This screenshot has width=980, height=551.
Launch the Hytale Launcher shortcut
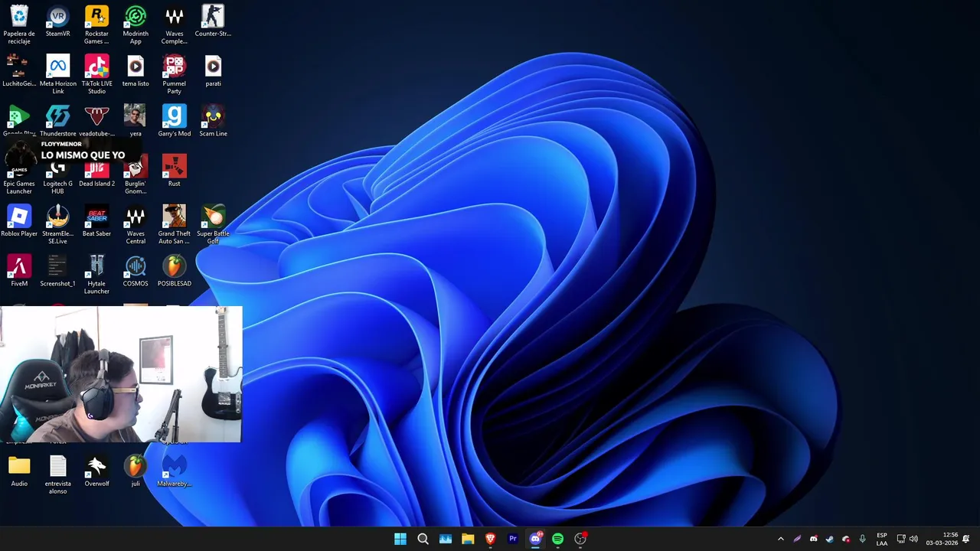click(x=96, y=274)
